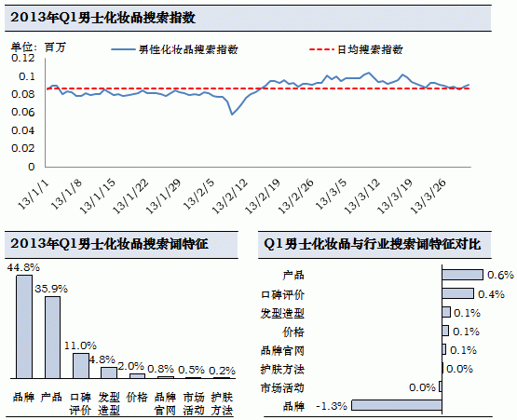Click the lowest dip point of search index line
Image resolution: width=517 pixels, height=420 pixels.
coord(232,115)
